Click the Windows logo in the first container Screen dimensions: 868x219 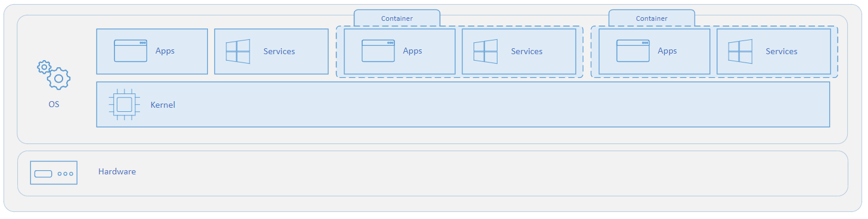[486, 51]
